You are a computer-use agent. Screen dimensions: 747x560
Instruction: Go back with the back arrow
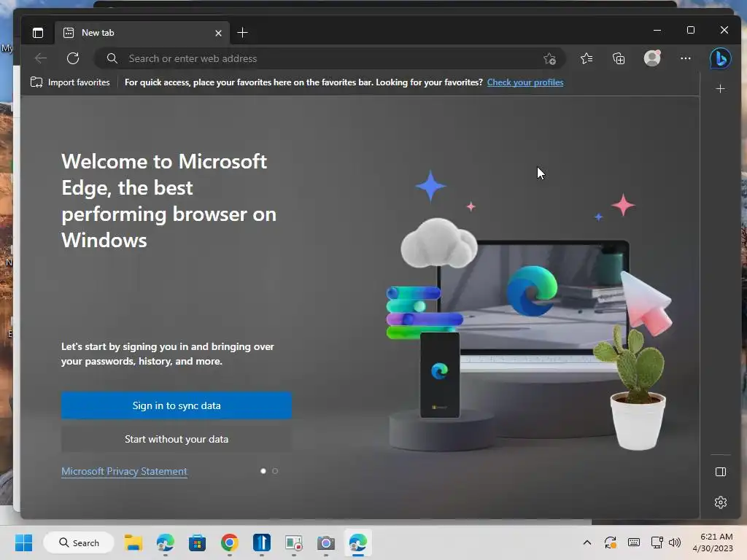[41, 58]
